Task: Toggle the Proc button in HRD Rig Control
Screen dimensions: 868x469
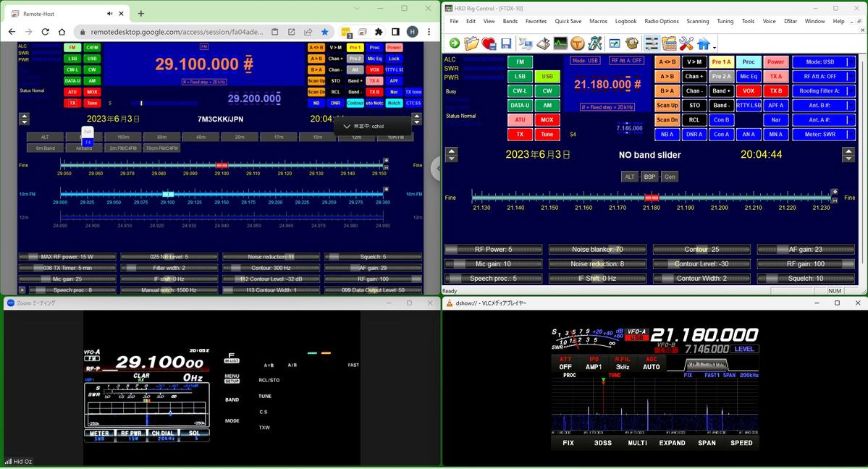Action: (749, 62)
